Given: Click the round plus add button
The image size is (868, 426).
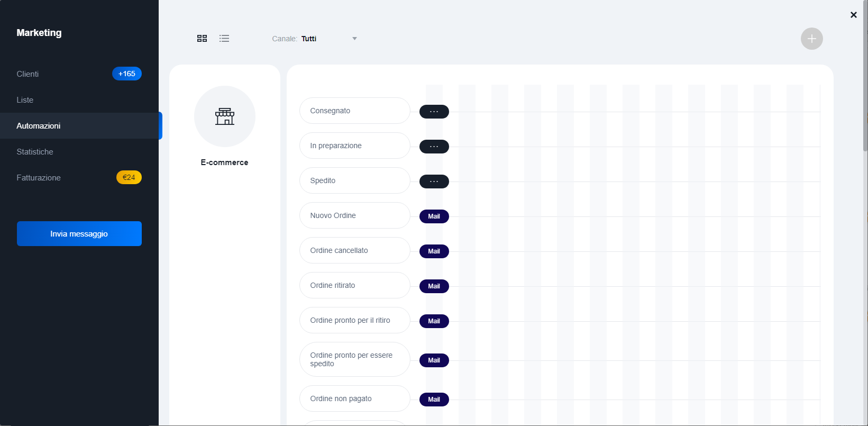Looking at the screenshot, I should pos(811,39).
